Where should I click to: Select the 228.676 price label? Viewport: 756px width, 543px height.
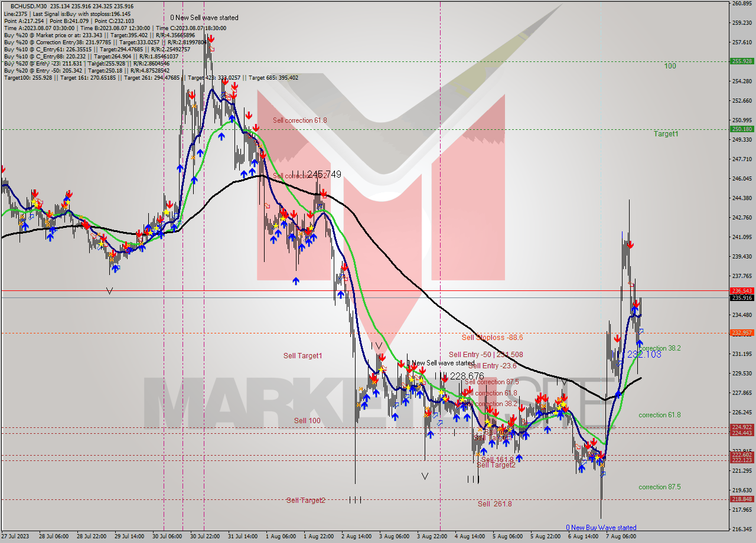pyautogui.click(x=467, y=376)
